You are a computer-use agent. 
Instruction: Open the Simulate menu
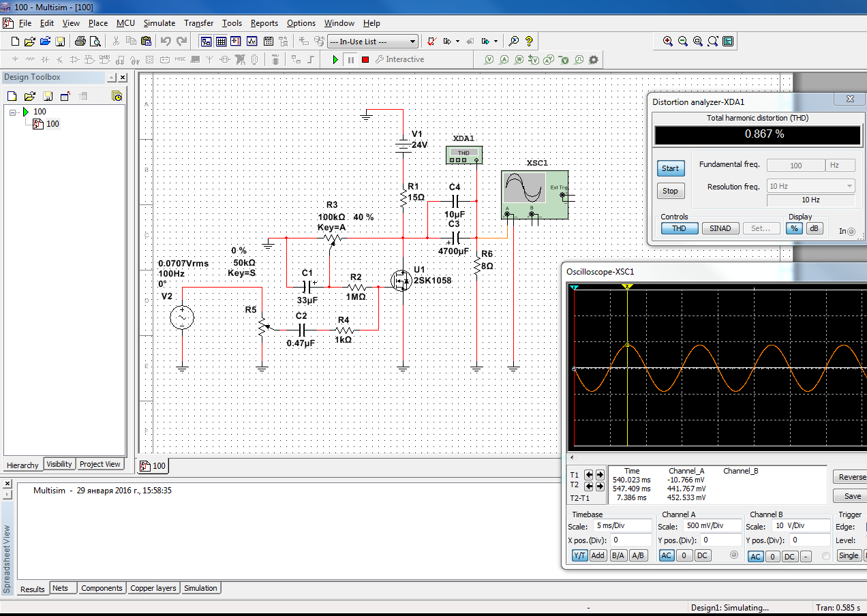(x=159, y=23)
